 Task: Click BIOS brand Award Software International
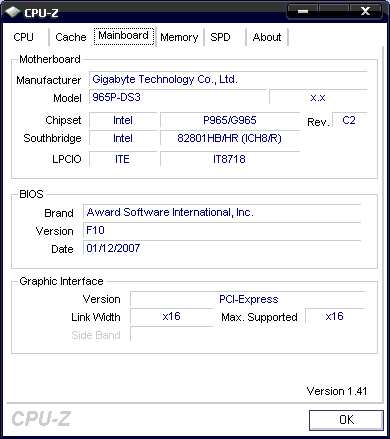(x=222, y=212)
